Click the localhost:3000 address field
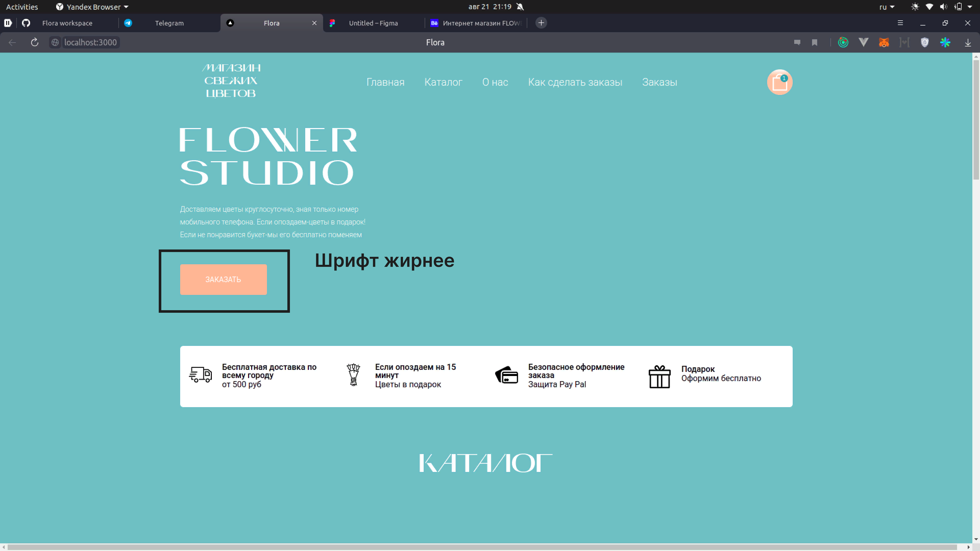 coord(91,42)
